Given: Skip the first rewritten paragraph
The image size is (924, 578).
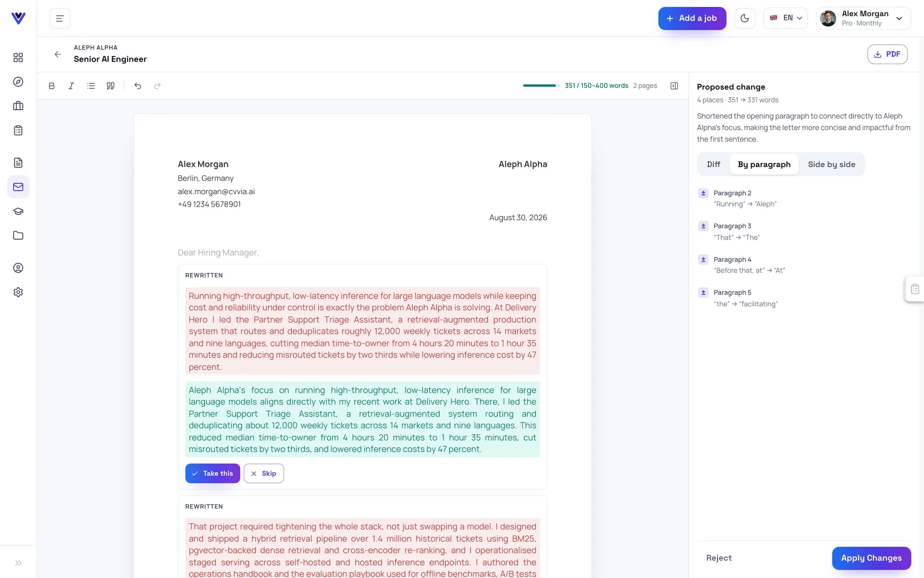Looking at the screenshot, I should (264, 473).
